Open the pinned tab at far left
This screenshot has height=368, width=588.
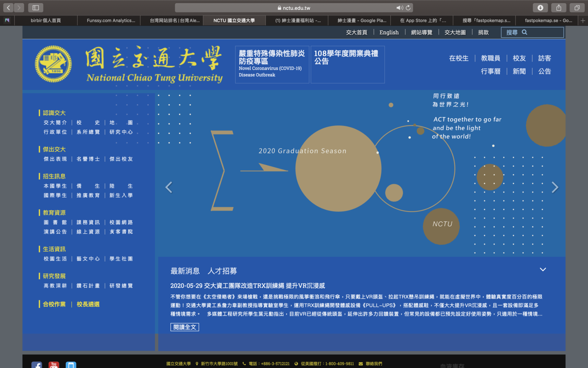(x=7, y=20)
